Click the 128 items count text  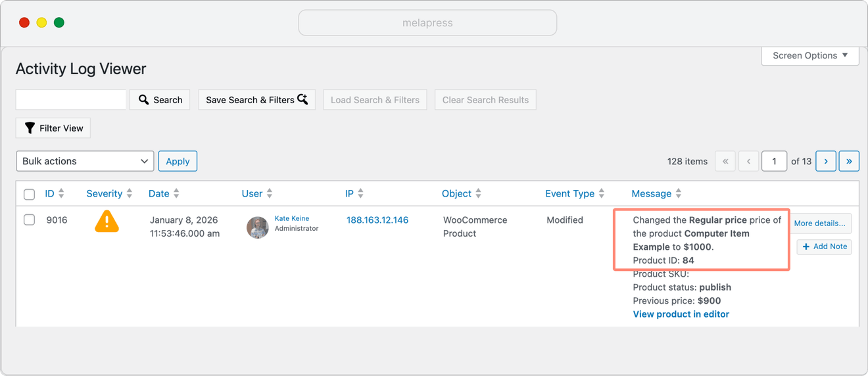(x=687, y=161)
